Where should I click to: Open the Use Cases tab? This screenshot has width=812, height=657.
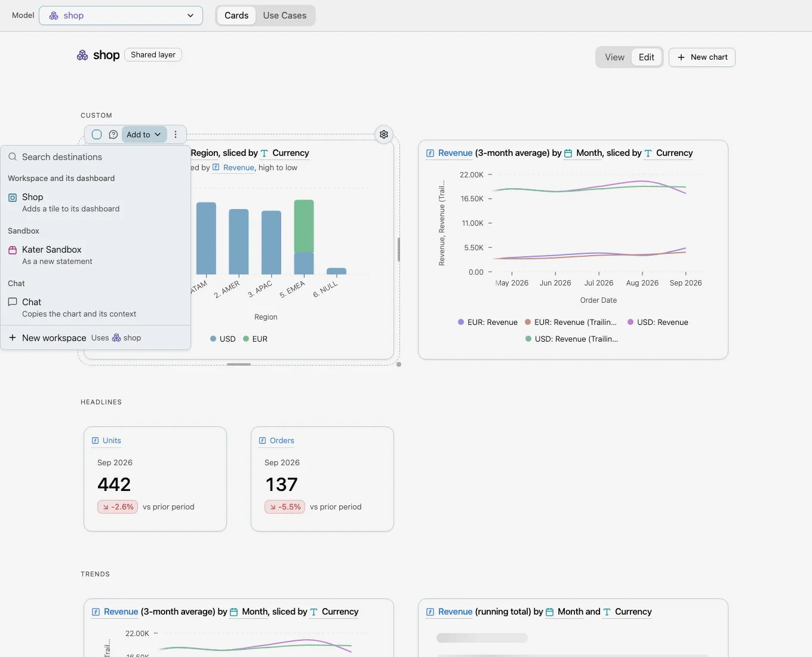tap(285, 16)
